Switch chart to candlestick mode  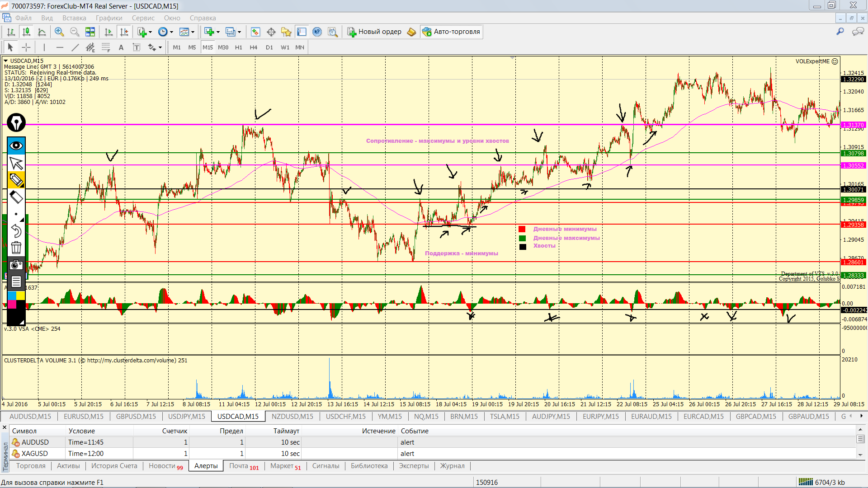26,32
